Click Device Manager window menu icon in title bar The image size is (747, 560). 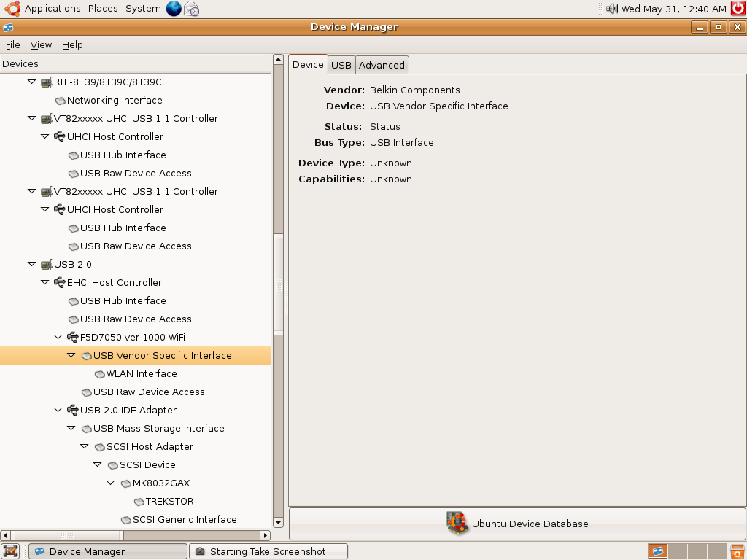point(8,28)
